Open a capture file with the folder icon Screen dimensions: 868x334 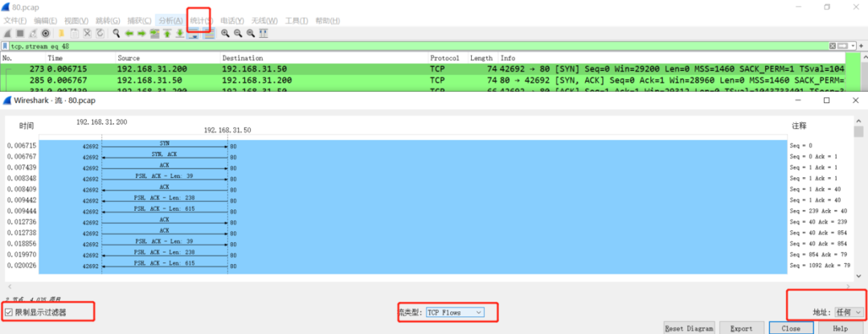tap(61, 33)
